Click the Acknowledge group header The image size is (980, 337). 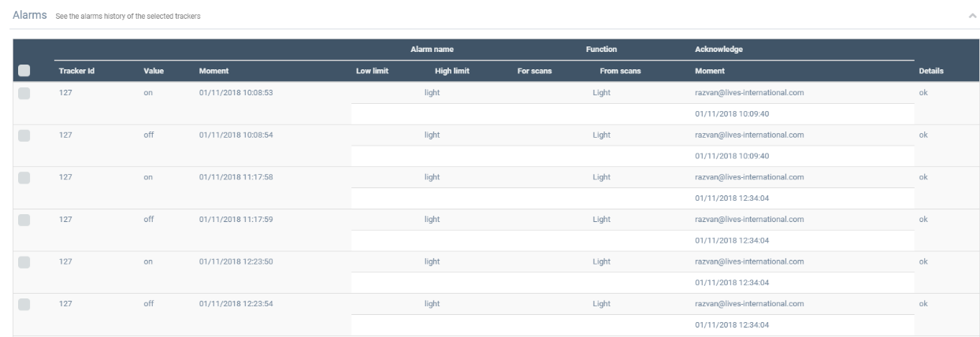click(x=718, y=50)
